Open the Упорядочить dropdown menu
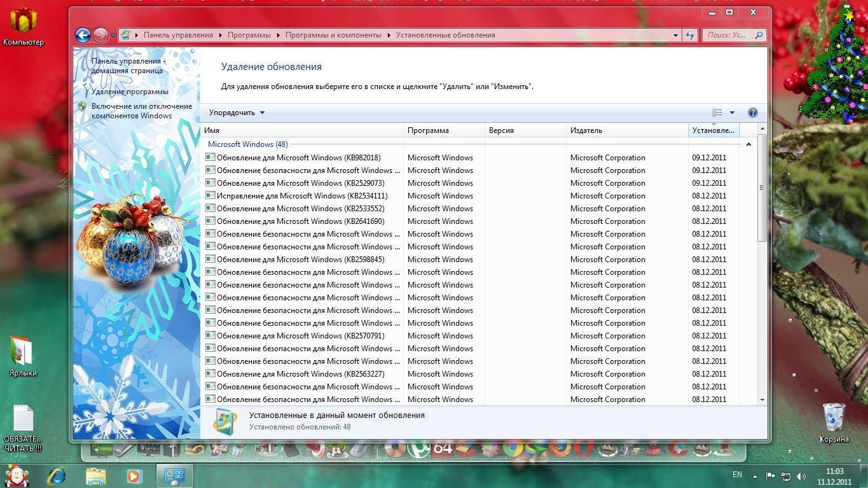This screenshot has height=488, width=868. tap(237, 113)
